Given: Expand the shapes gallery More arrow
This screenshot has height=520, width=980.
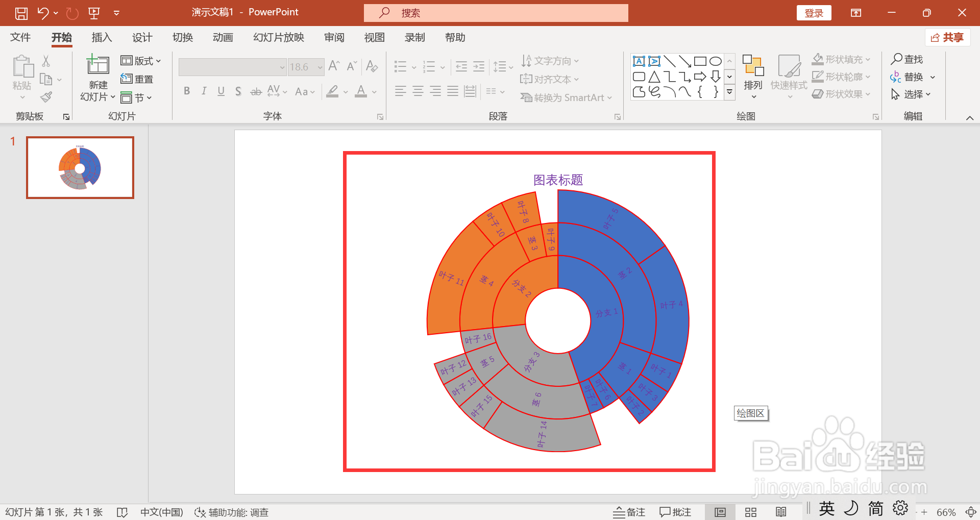Looking at the screenshot, I should pos(730,92).
